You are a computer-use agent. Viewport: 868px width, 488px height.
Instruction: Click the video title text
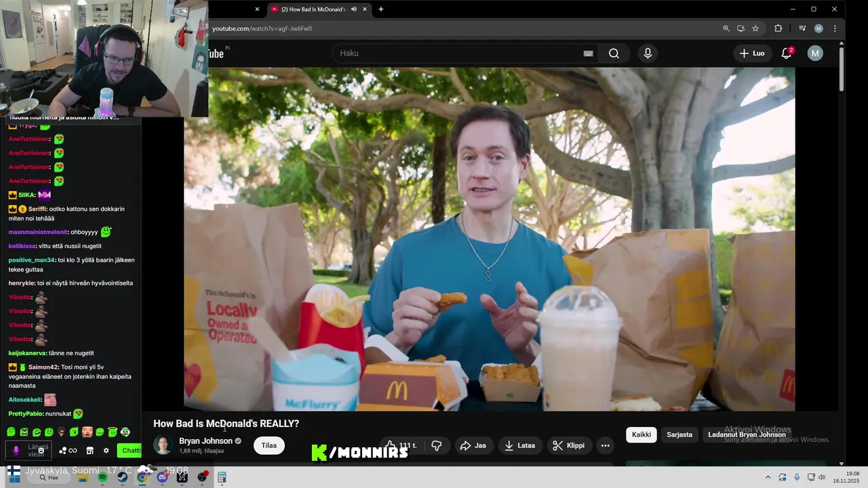tap(226, 424)
